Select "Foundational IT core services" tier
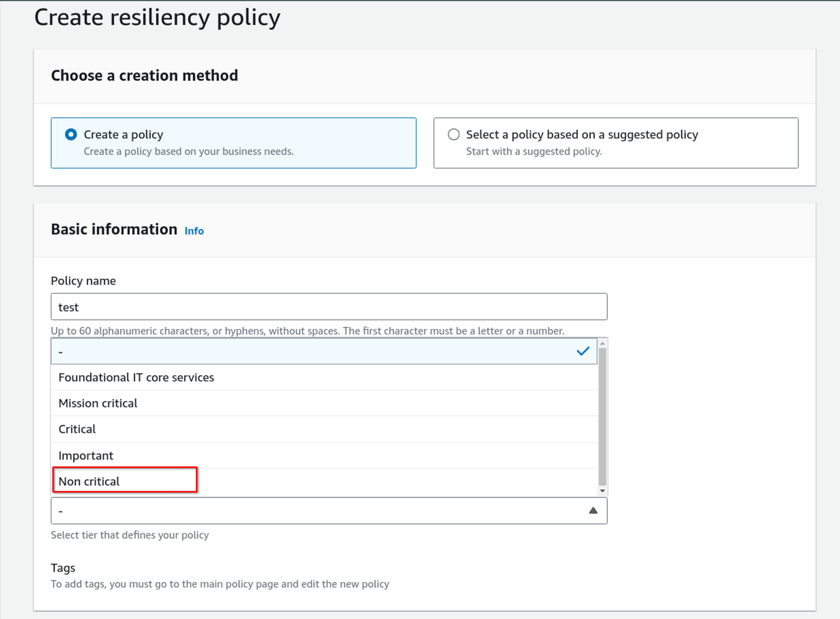 [x=136, y=377]
